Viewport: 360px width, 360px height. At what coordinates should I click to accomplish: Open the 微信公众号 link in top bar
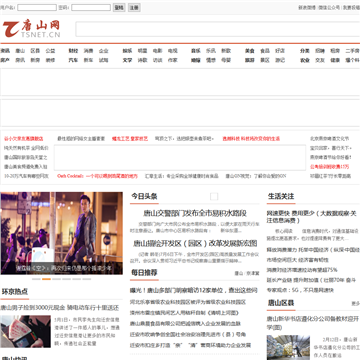pyautogui.click(x=329, y=7)
